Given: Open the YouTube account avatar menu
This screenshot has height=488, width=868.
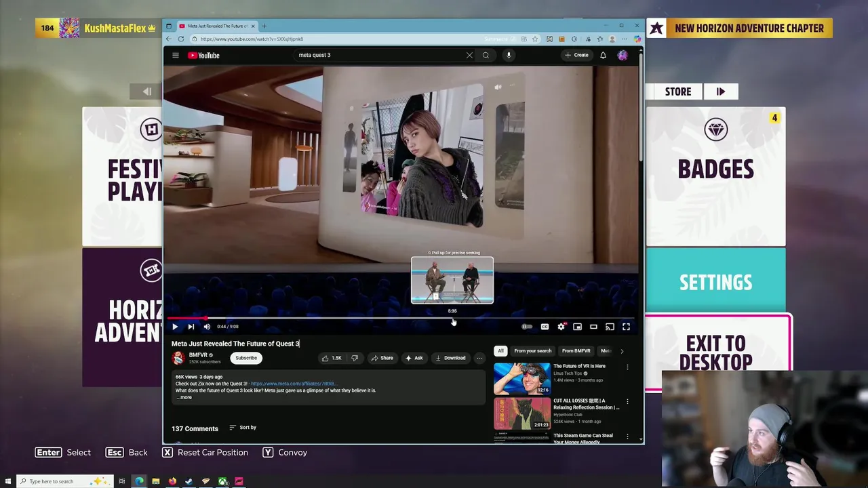Looking at the screenshot, I should [623, 55].
